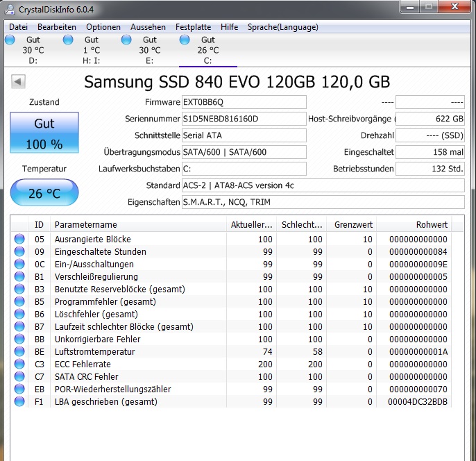
Task: Select disk E: status orb
Action: point(126,40)
